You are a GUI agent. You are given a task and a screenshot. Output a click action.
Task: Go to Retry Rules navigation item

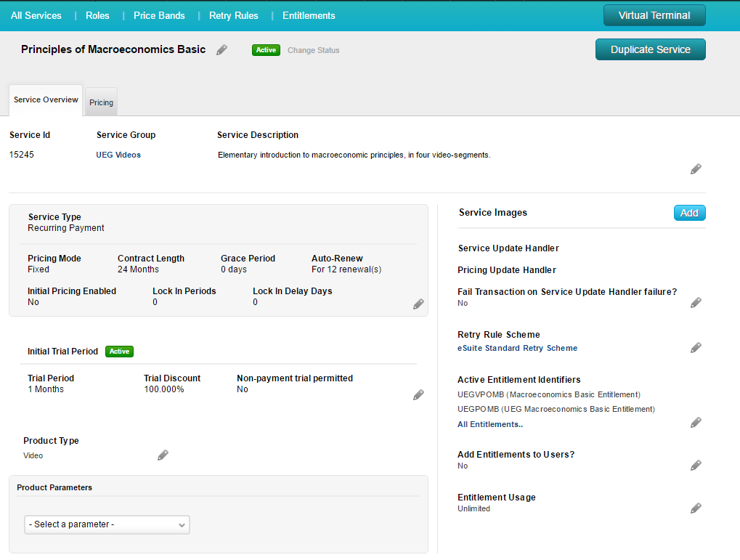233,15
